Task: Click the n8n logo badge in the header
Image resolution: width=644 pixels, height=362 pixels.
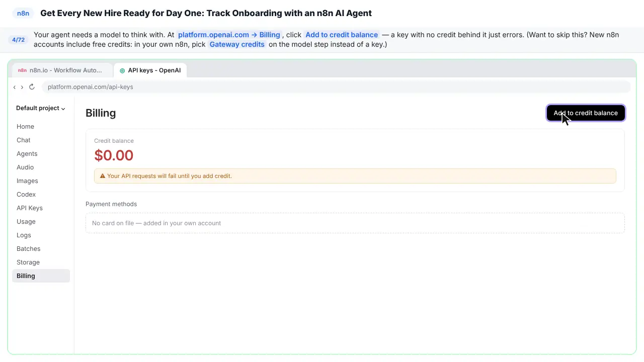Action: pos(23,14)
